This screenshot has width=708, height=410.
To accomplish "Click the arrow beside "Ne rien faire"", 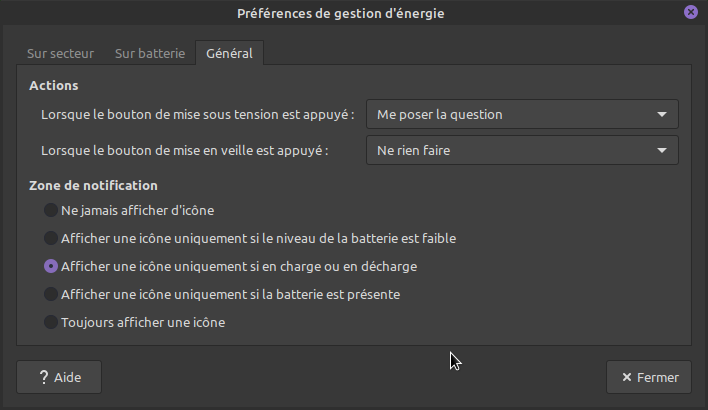I will coord(661,150).
